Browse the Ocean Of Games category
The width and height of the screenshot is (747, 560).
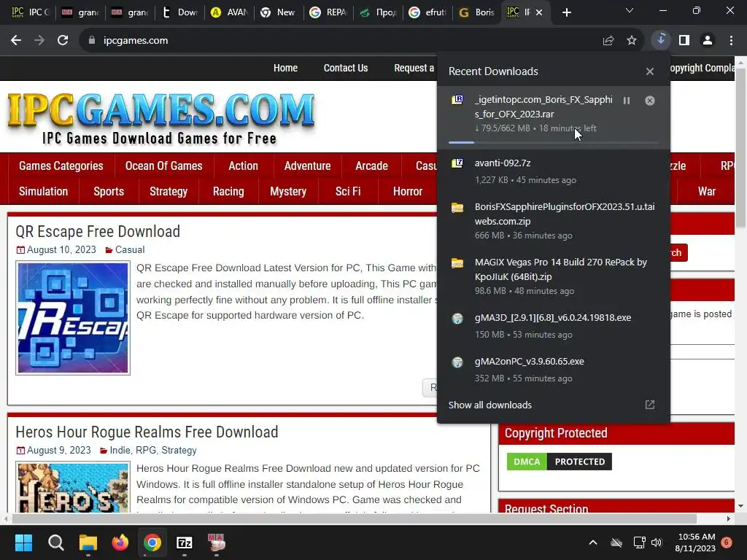[164, 166]
